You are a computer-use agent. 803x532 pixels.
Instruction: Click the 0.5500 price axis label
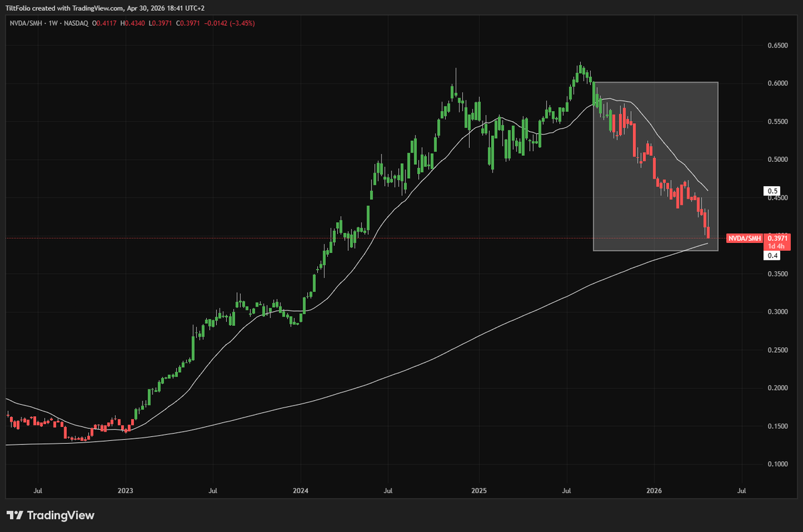pyautogui.click(x=777, y=122)
